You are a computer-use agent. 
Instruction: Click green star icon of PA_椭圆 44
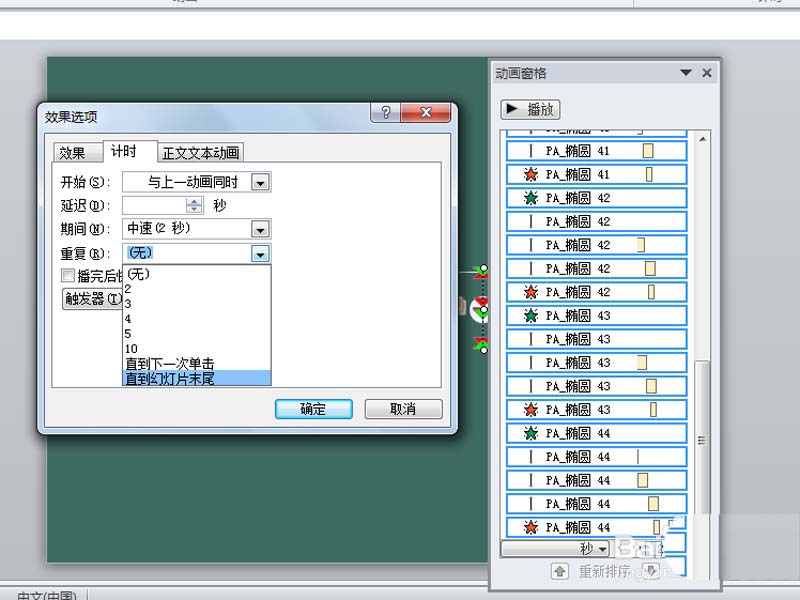[531, 433]
